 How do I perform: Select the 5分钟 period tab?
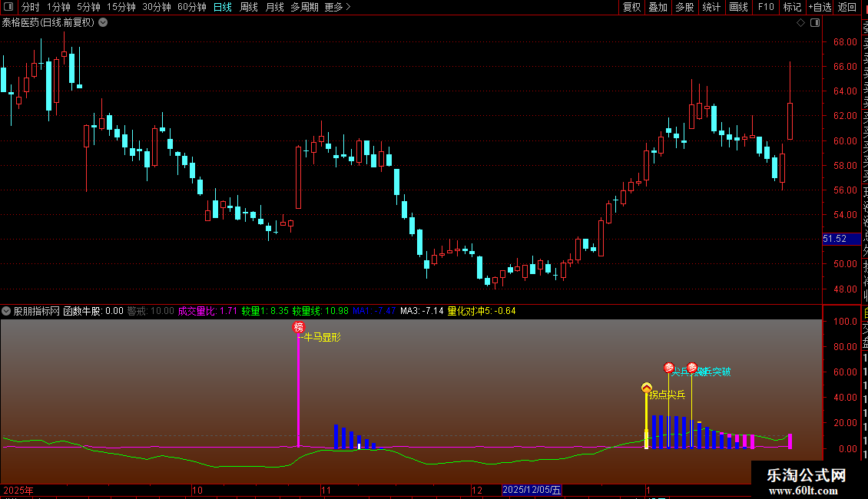click(88, 7)
